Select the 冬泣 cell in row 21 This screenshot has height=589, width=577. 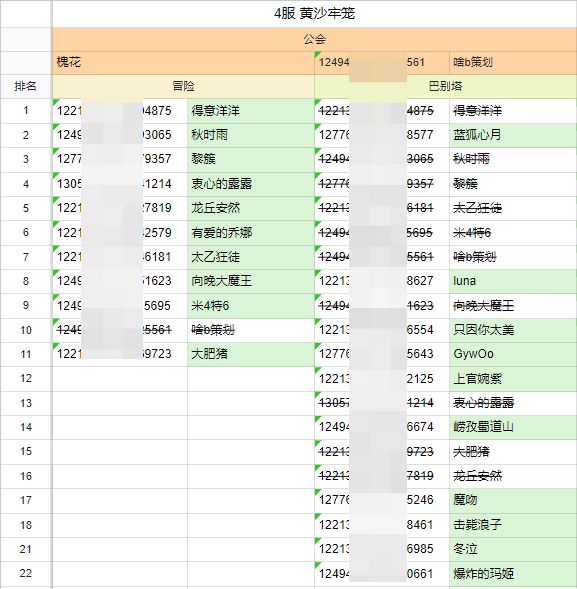(x=513, y=549)
